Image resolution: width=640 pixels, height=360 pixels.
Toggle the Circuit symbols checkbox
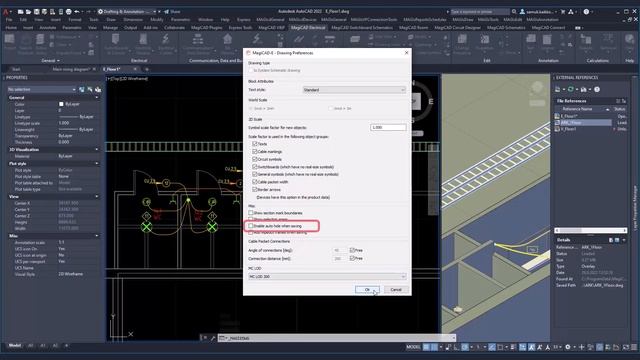pos(255,159)
